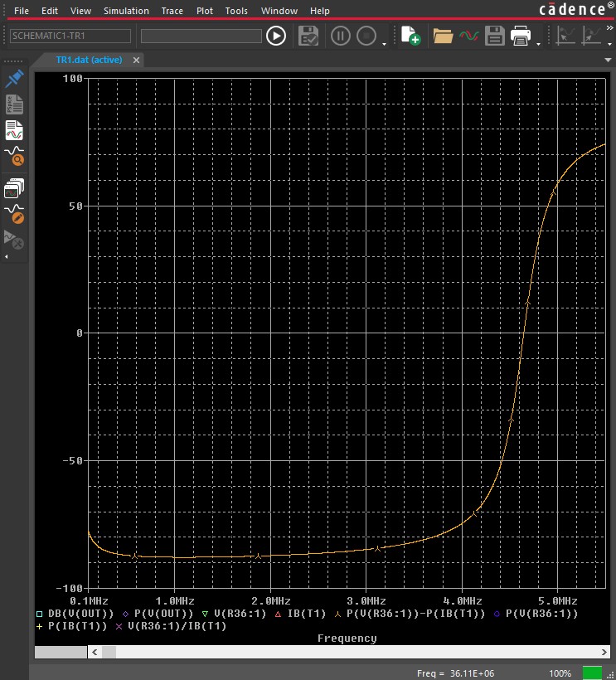Viewport: 616px width, 680px height.
Task: Open the PSpice document icon in the sidebar
Action: tap(14, 104)
